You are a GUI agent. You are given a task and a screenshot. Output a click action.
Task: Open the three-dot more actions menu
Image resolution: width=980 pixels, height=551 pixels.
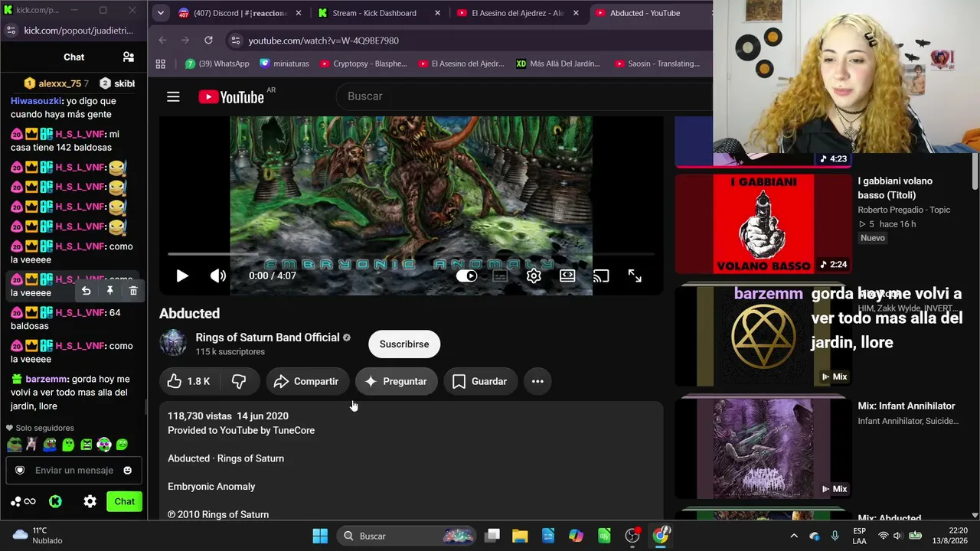[537, 381]
